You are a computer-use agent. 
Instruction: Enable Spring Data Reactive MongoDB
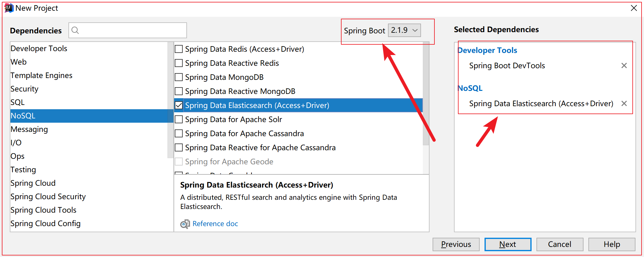point(179,91)
